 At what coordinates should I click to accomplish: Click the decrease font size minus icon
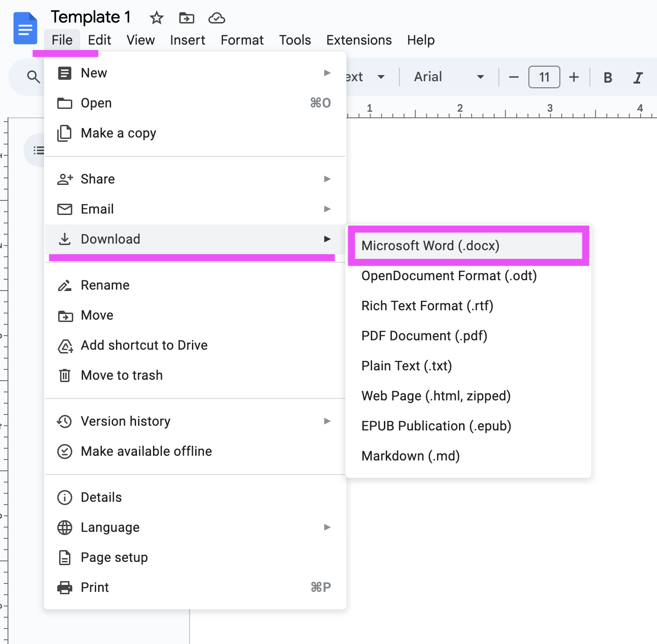pyautogui.click(x=513, y=77)
